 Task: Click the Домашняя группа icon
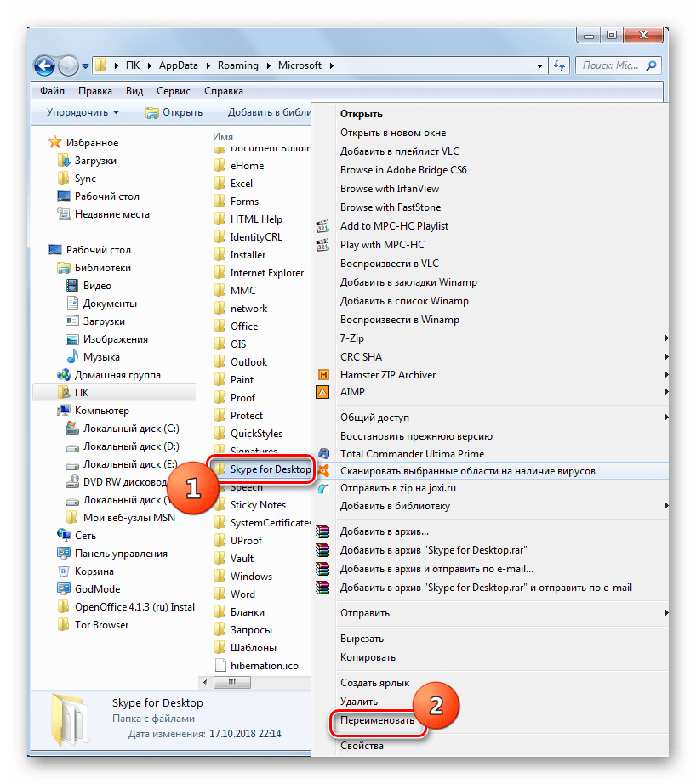click(64, 375)
